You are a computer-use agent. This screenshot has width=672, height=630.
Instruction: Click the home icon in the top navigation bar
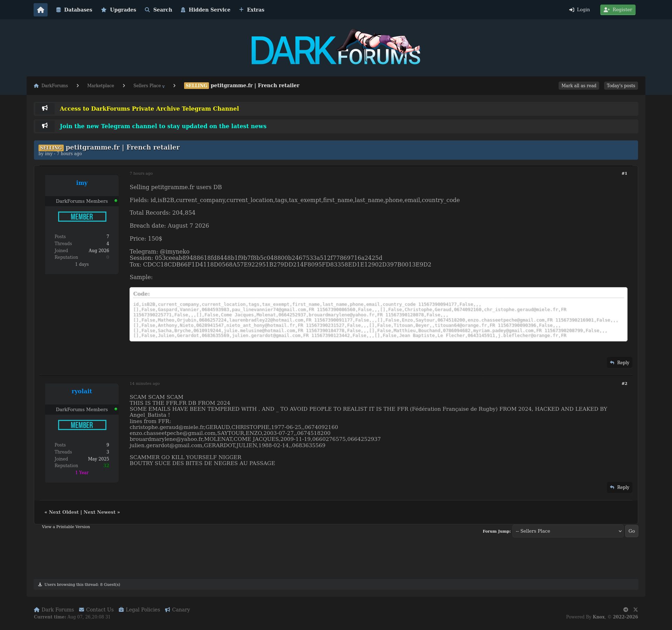click(x=41, y=10)
